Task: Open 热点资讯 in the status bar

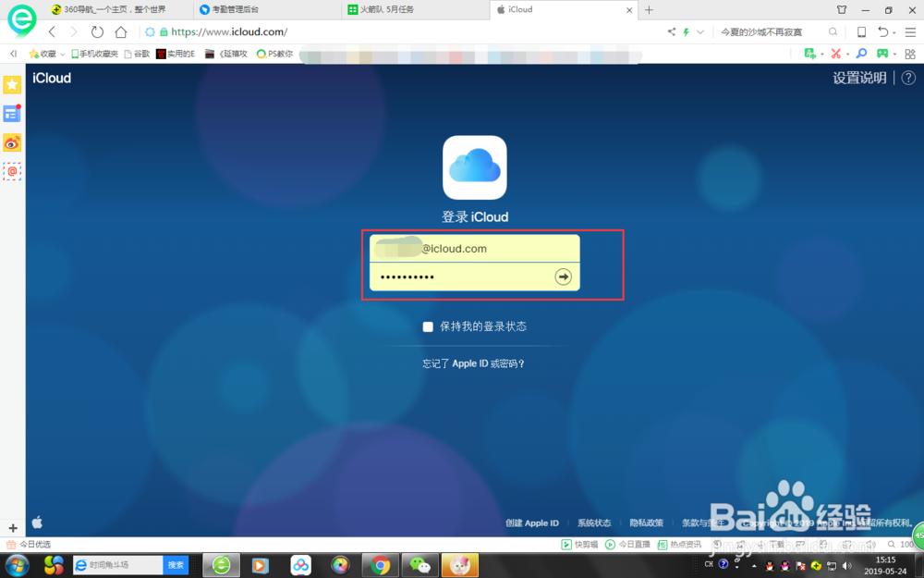Action: click(x=679, y=545)
